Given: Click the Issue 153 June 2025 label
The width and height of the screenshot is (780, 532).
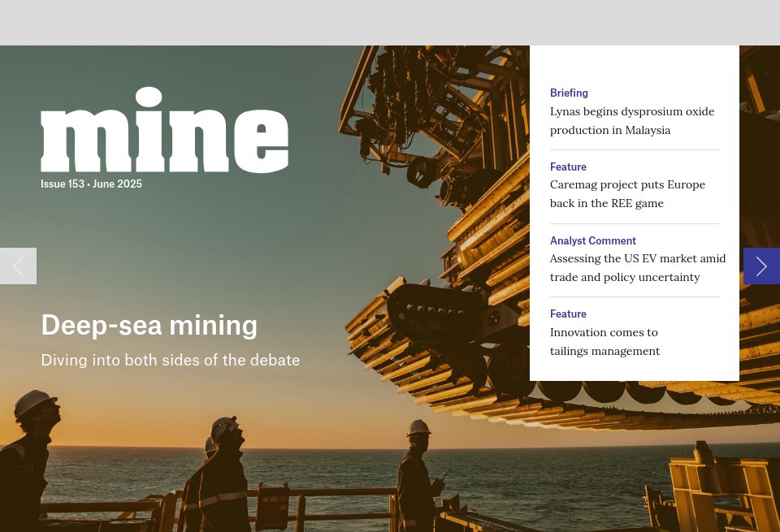Looking at the screenshot, I should coord(91,184).
